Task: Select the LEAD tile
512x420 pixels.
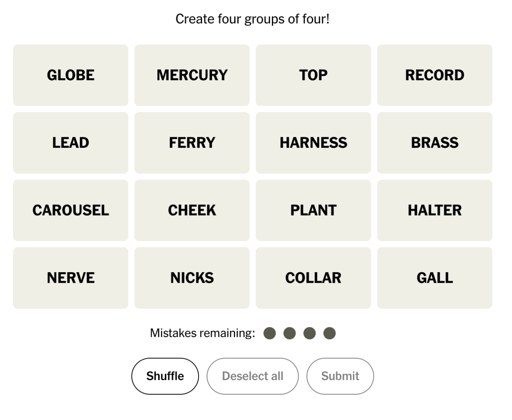Action: click(x=71, y=143)
